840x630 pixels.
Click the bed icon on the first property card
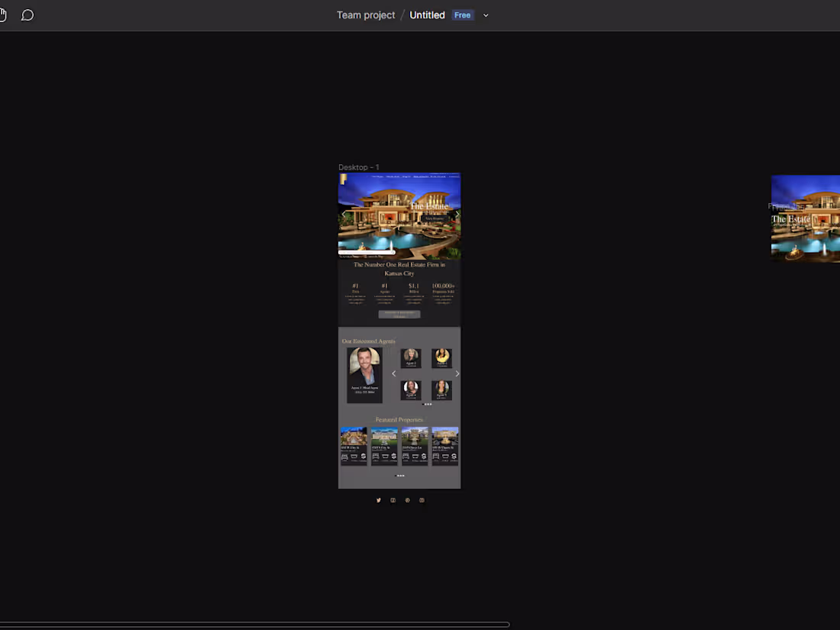coord(344,456)
